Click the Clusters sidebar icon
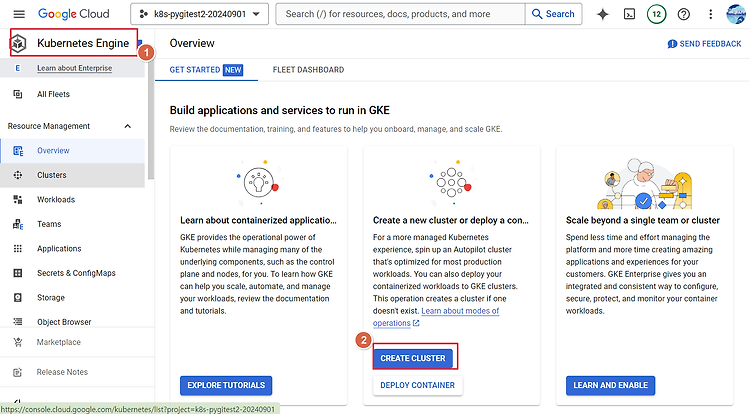Image resolution: width=750 pixels, height=414 pixels. (x=18, y=175)
